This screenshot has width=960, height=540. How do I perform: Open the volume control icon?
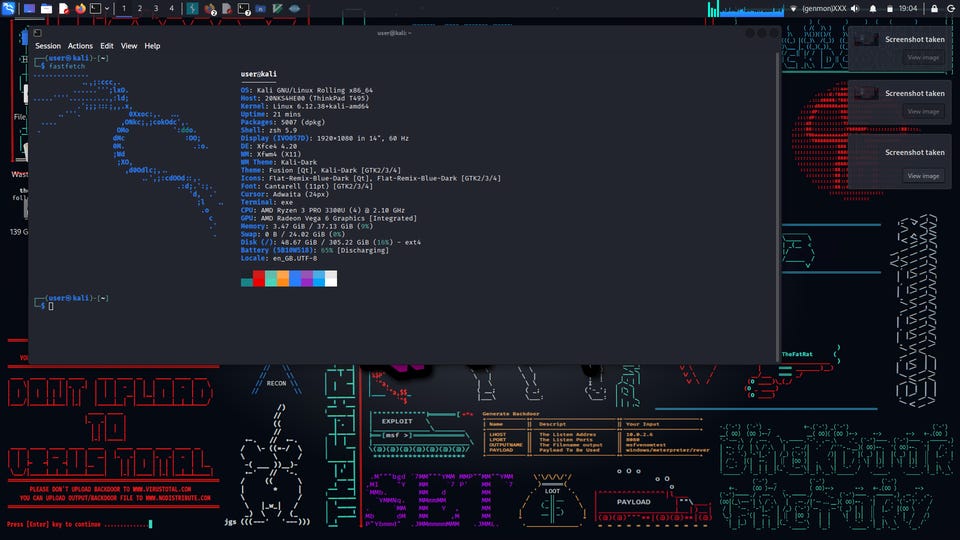click(x=855, y=9)
